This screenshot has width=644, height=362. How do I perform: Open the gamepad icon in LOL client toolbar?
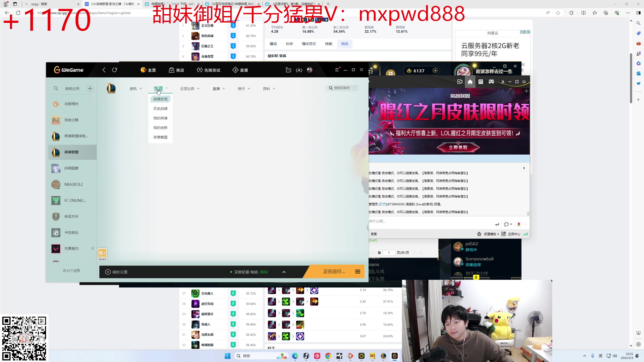(491, 82)
